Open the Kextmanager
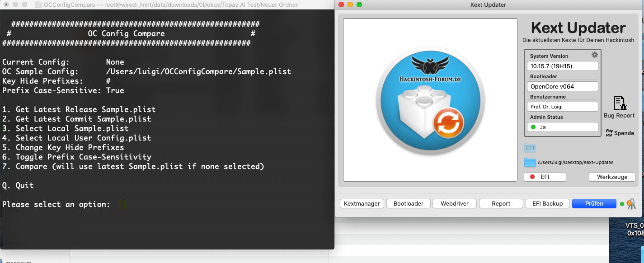Image resolution: width=644 pixels, height=263 pixels. pyautogui.click(x=362, y=203)
